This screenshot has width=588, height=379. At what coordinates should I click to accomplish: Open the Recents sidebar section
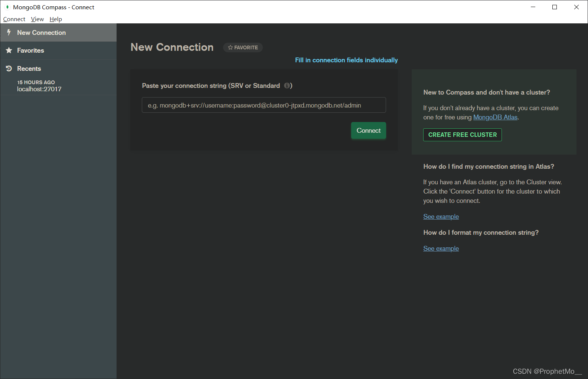click(x=58, y=69)
